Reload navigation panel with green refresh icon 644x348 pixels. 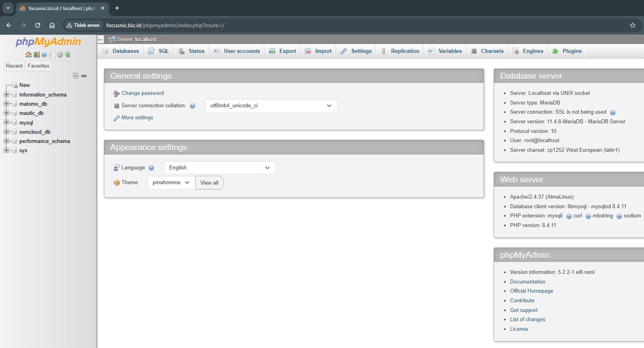click(x=68, y=54)
